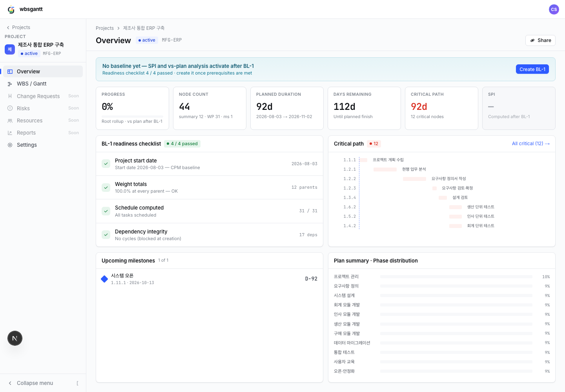Viewport: 565px width, 392px height.
Task: Click the round N floating button
Action: point(15,338)
